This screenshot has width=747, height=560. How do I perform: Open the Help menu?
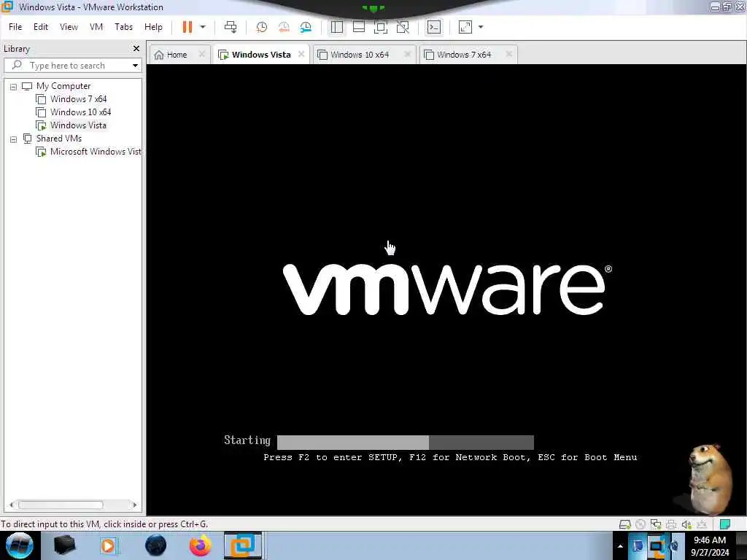pos(153,27)
